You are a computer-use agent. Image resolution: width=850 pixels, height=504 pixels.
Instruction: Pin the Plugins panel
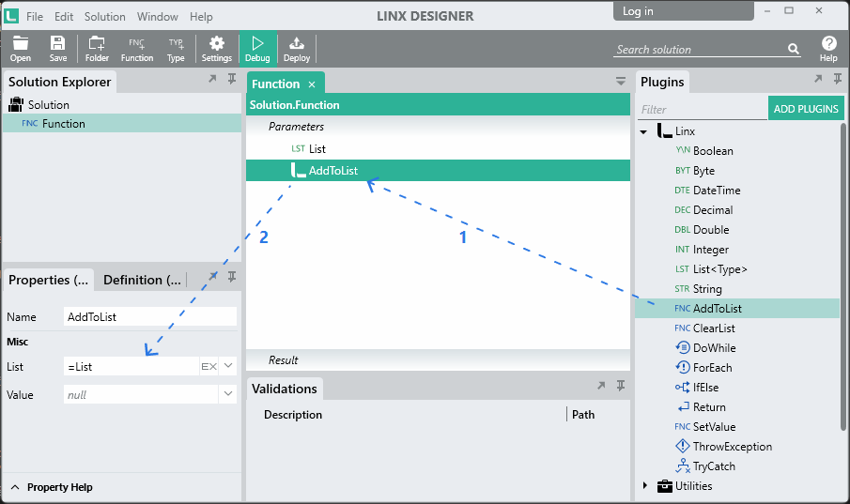tap(838, 79)
